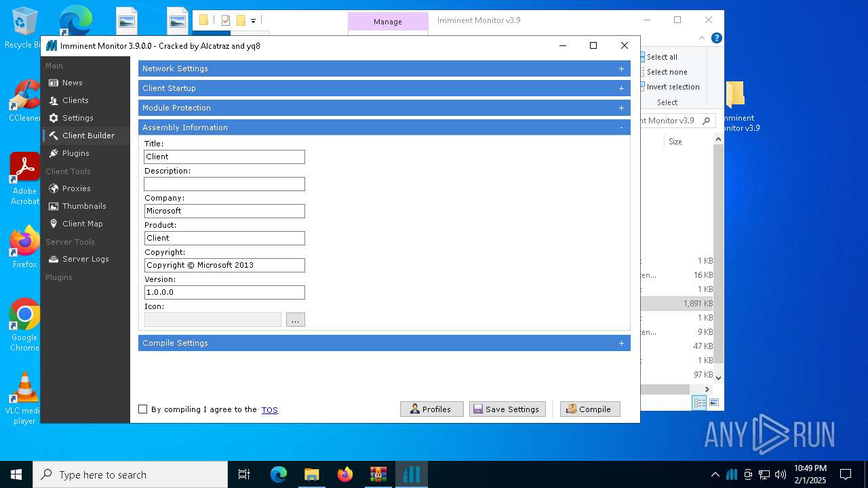Click the Imminent Monitor logo in title bar

[x=52, y=46]
